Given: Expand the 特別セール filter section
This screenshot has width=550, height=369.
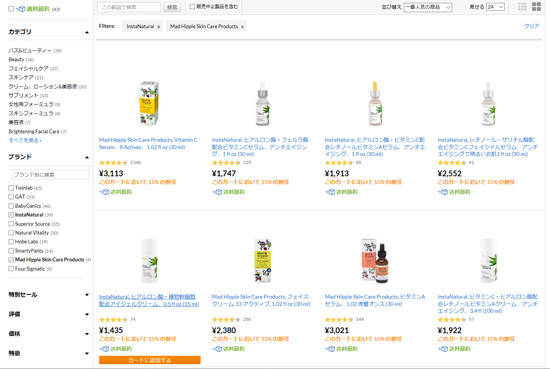Looking at the screenshot, I should click(48, 295).
